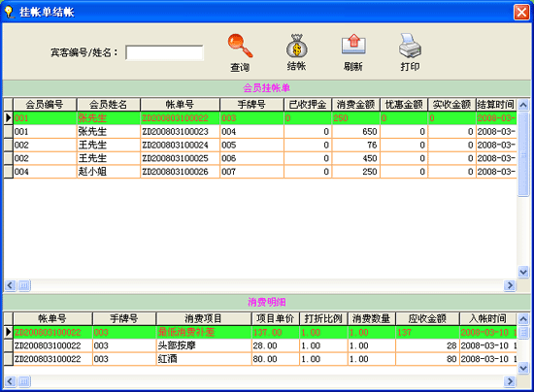The image size is (534, 392).
Task: Click the 会员姓名 column header
Action: click(109, 105)
